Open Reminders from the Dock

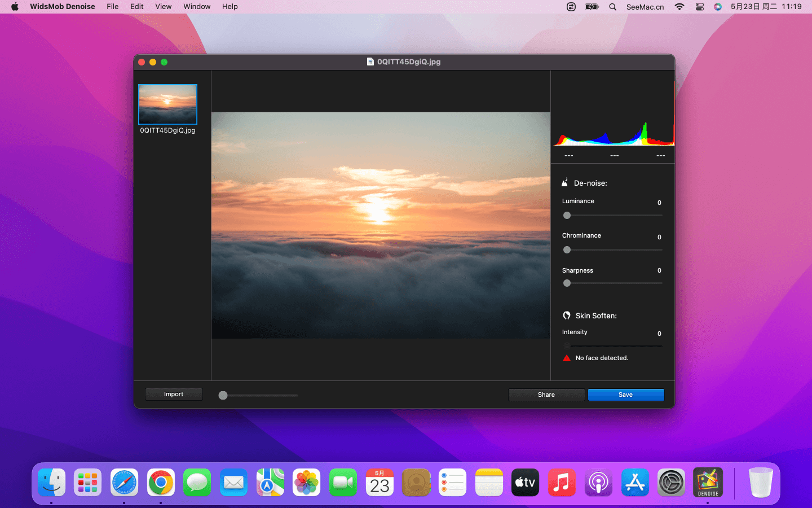[453, 483]
